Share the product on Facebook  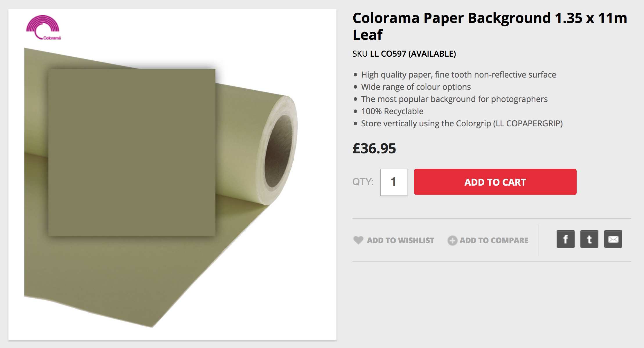click(565, 239)
